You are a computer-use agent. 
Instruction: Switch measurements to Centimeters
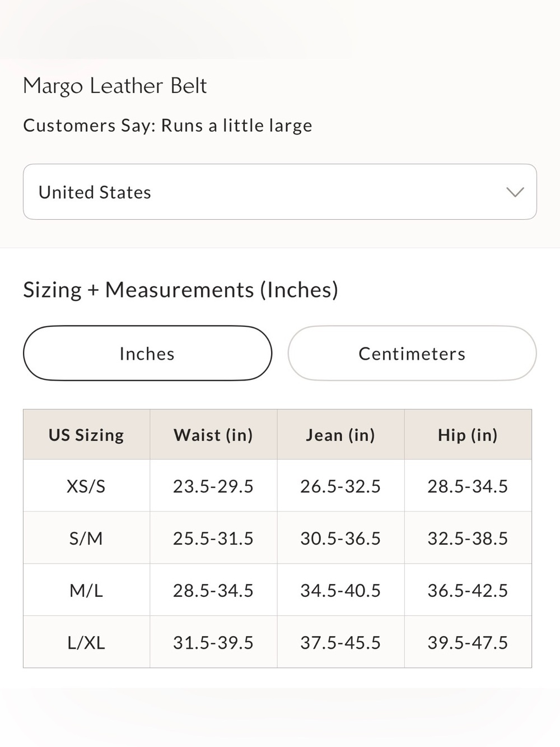(x=412, y=353)
